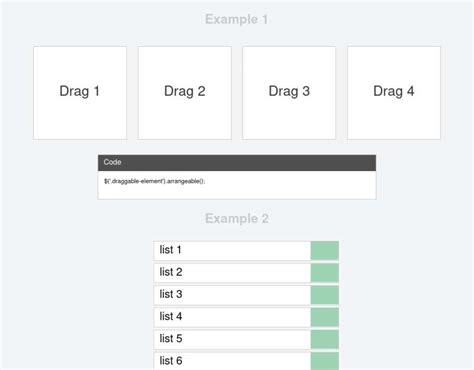
Task: Select the Drag 2 box
Action: pos(185,93)
